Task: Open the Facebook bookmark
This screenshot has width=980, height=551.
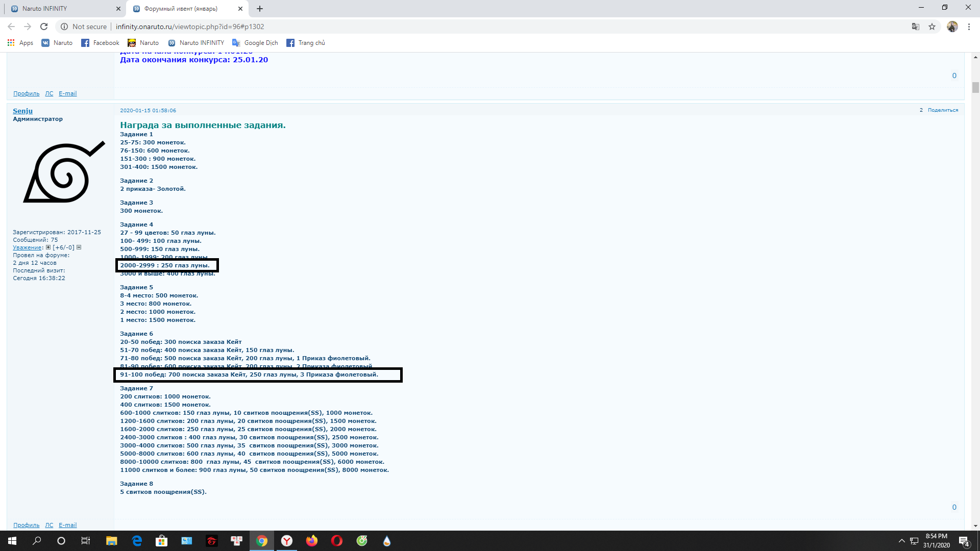Action: point(101,43)
